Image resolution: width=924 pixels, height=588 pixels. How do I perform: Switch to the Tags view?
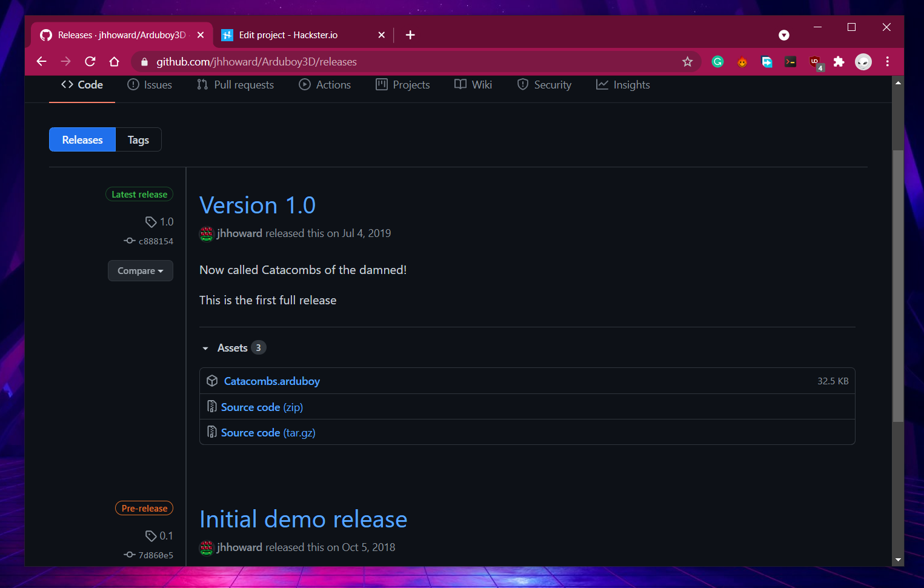[x=138, y=139]
